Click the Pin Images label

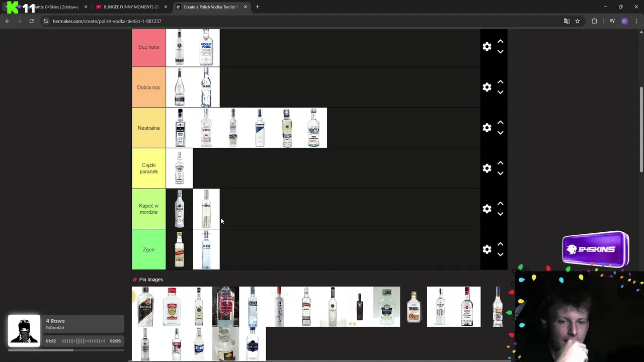[x=151, y=280]
